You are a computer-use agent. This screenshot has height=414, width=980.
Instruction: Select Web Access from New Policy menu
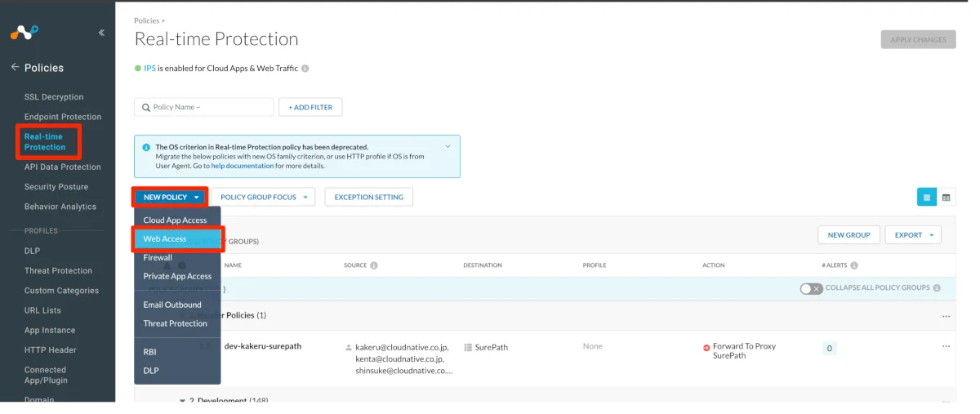(x=165, y=238)
